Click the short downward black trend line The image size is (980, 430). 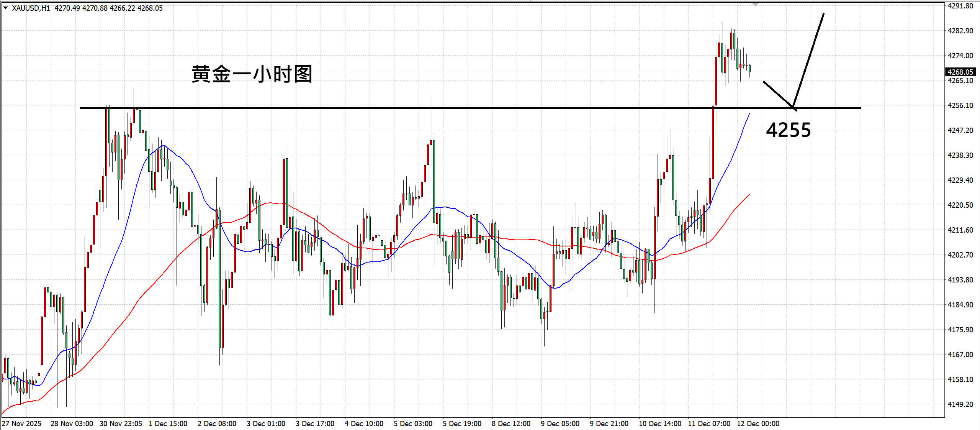tap(777, 94)
